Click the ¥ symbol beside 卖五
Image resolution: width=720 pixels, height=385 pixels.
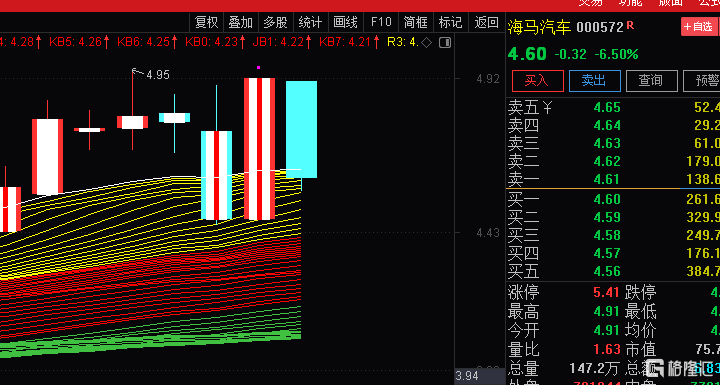pyautogui.click(x=547, y=108)
